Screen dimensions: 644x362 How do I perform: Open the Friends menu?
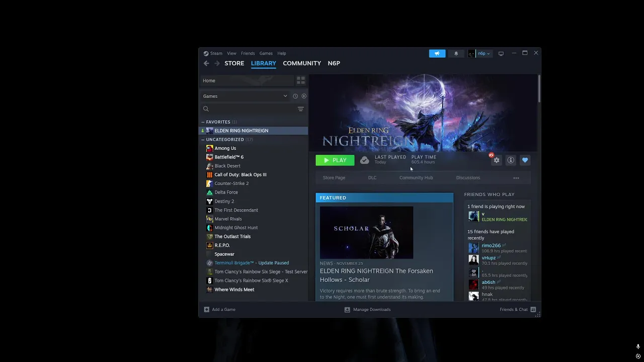(x=248, y=53)
